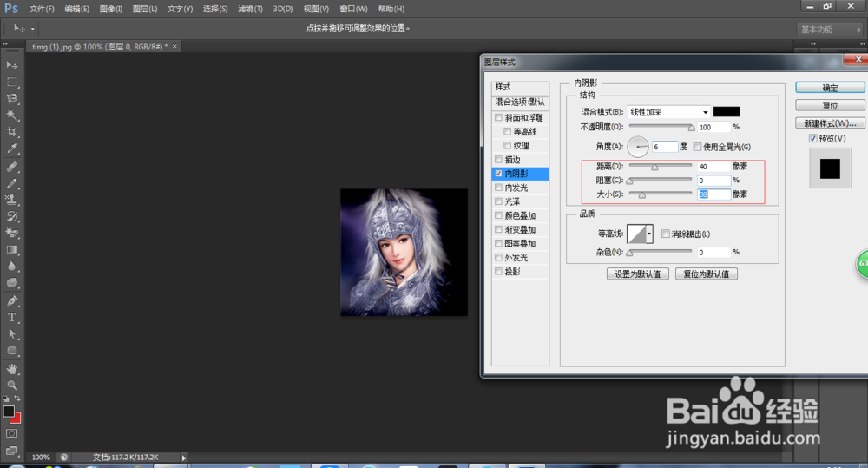This screenshot has width=868, height=468.
Task: Open the 基本功能 workspace dropdown
Action: (830, 30)
